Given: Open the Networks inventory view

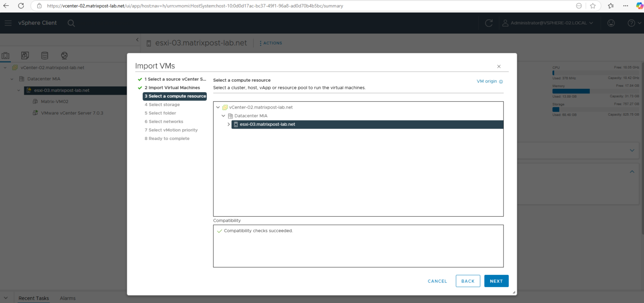Looking at the screenshot, I should tap(64, 55).
